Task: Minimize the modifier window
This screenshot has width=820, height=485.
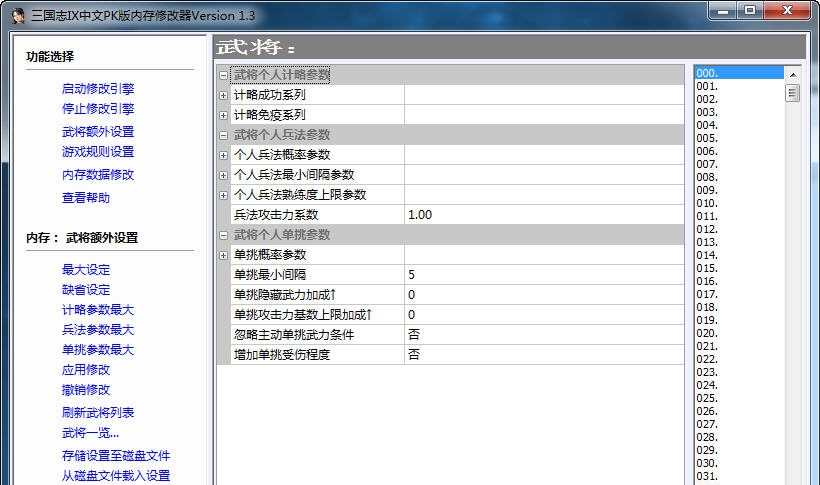Action: click(x=723, y=10)
